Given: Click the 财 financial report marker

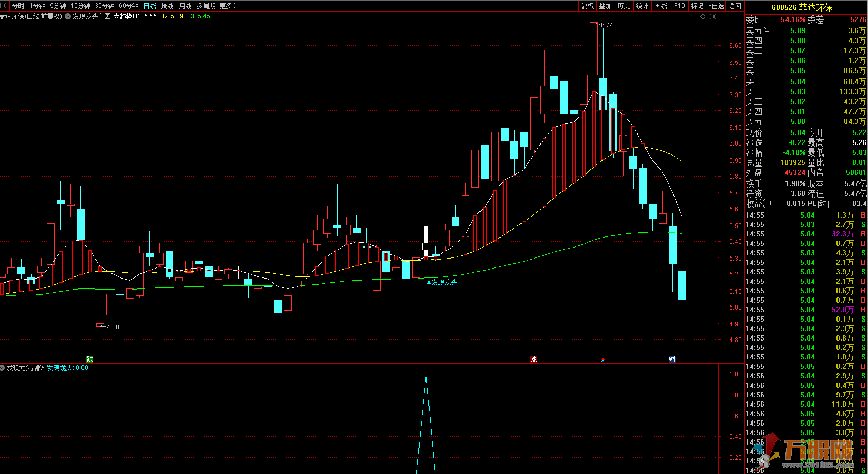Looking at the screenshot, I should [x=672, y=359].
